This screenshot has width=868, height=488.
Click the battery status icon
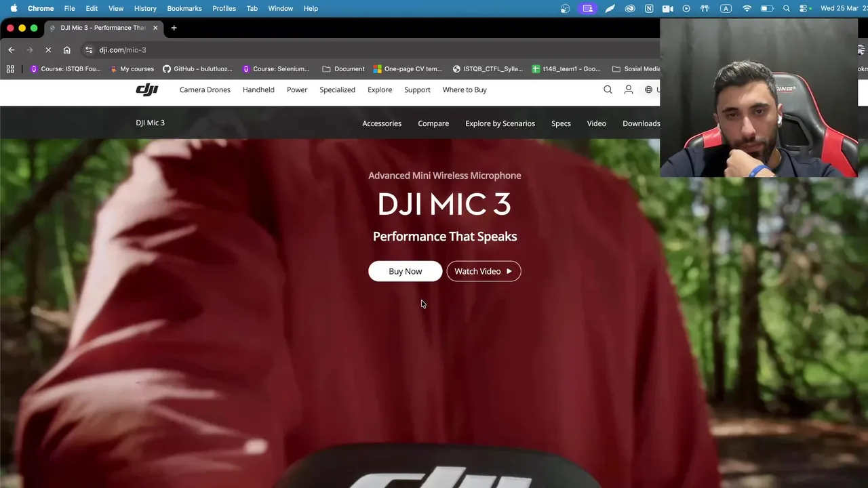pyautogui.click(x=767, y=8)
